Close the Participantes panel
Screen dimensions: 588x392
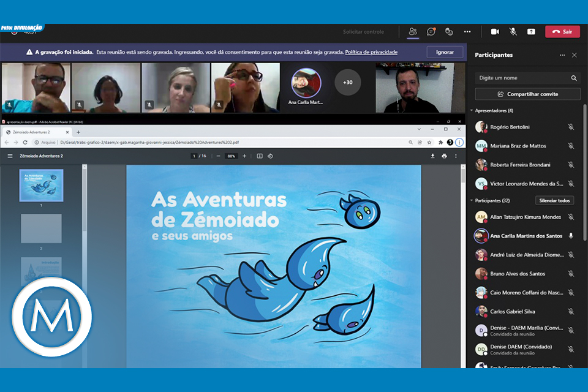pyautogui.click(x=574, y=55)
